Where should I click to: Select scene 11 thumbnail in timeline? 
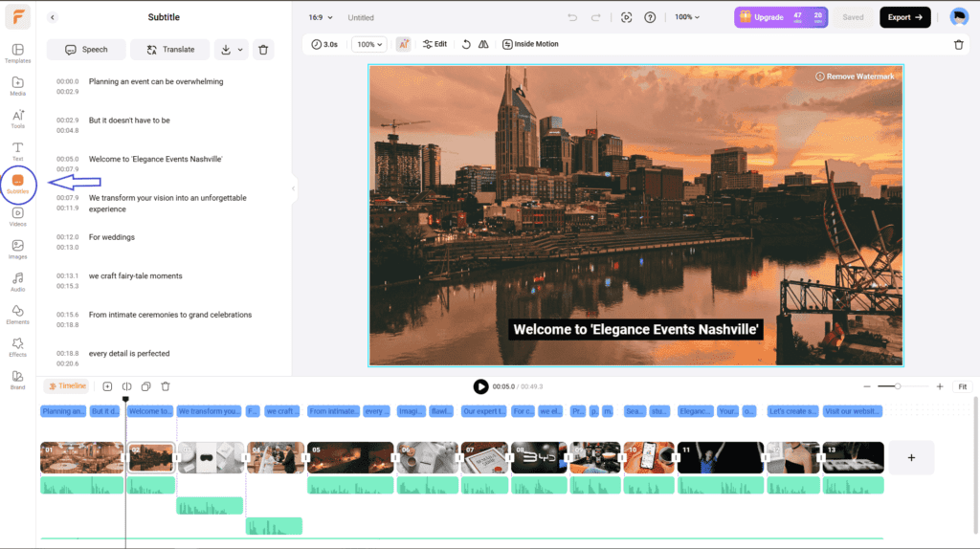coord(720,457)
